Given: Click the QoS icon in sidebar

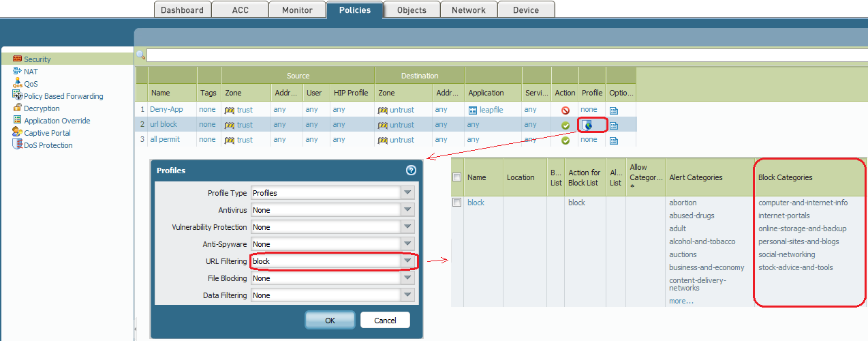Looking at the screenshot, I should [18, 83].
